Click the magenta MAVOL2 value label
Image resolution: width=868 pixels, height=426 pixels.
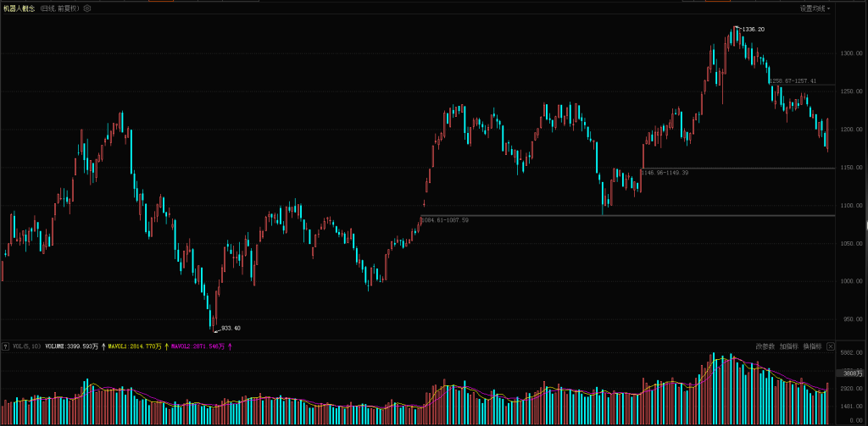(198, 346)
